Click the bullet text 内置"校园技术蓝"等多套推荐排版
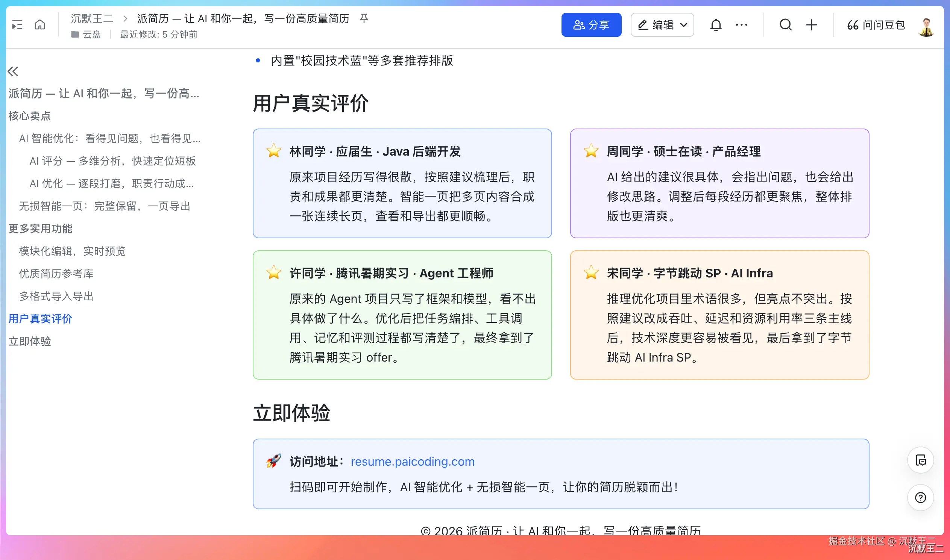Viewport: 950px width, 560px height. pos(362,61)
